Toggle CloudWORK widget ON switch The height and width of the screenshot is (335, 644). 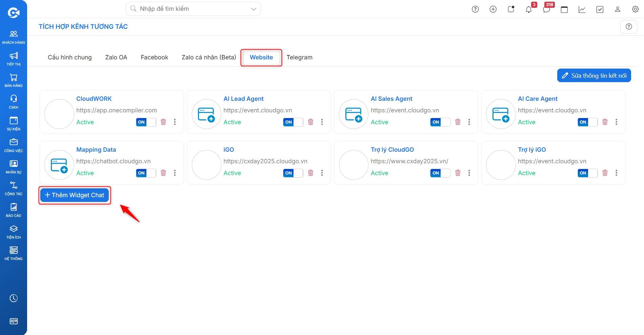[146, 122]
